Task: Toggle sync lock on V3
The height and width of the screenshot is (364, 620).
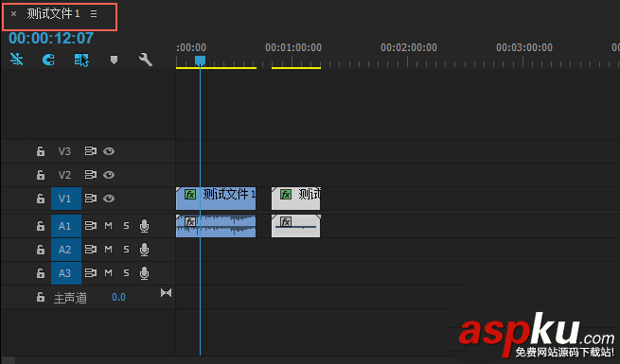Action: tap(91, 151)
